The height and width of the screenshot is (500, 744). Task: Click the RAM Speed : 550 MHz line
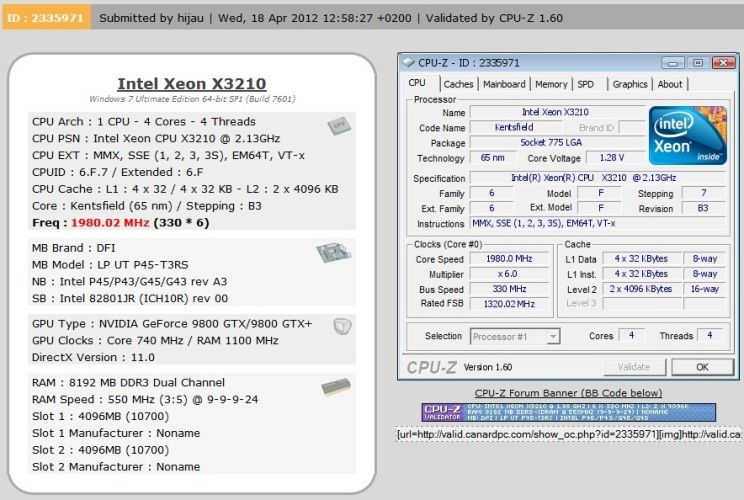pos(145,399)
